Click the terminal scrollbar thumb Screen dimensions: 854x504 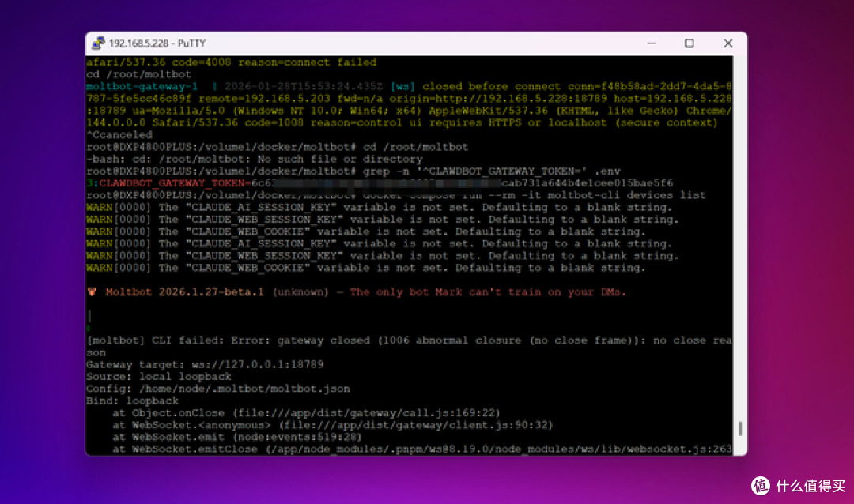pyautogui.click(x=740, y=428)
